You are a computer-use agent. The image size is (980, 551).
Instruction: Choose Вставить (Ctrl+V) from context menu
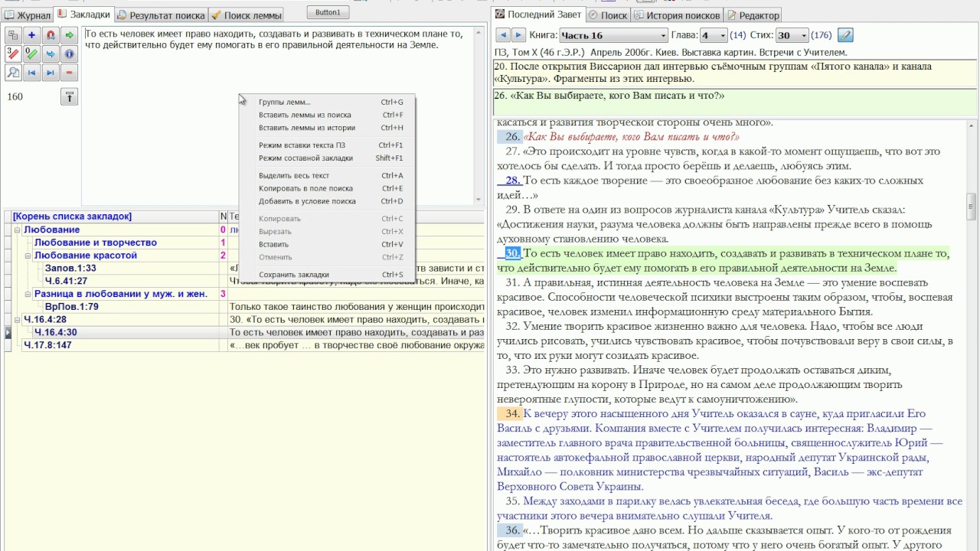point(328,244)
